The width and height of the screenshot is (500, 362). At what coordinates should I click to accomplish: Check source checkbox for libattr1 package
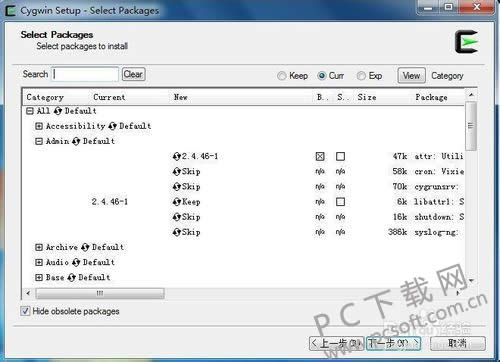(x=340, y=202)
